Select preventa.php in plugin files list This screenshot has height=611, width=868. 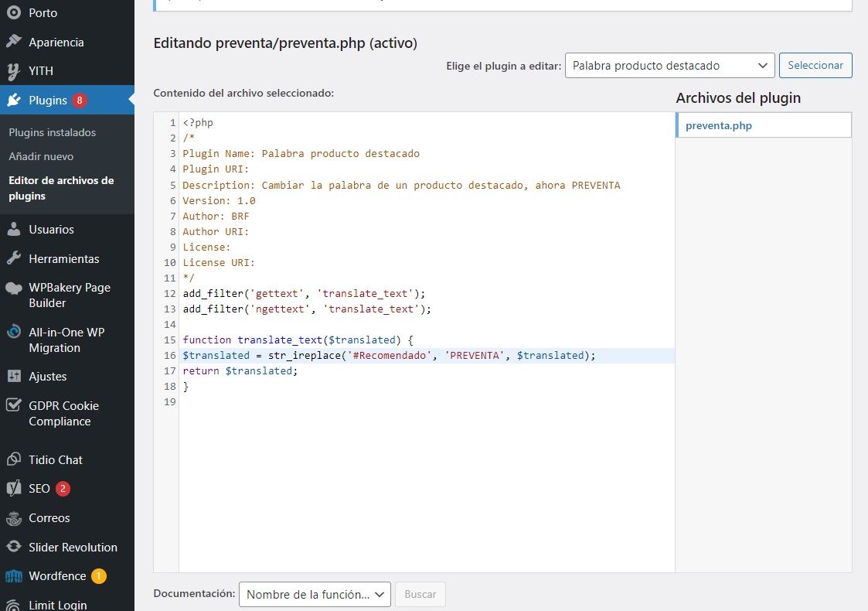[x=719, y=125]
